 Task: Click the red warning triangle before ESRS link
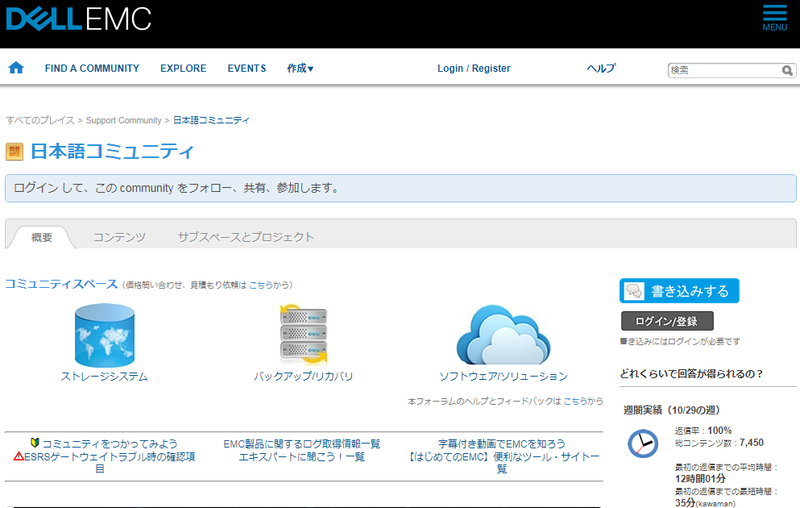click(18, 456)
